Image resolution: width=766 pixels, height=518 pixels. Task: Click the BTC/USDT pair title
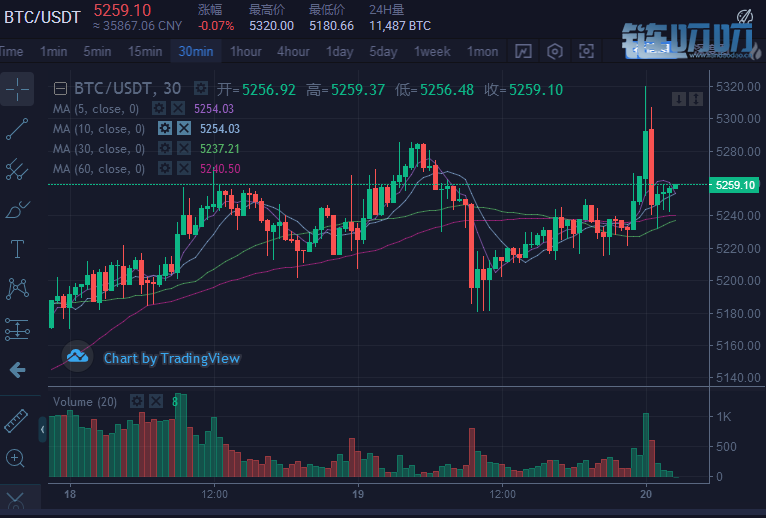[42, 17]
